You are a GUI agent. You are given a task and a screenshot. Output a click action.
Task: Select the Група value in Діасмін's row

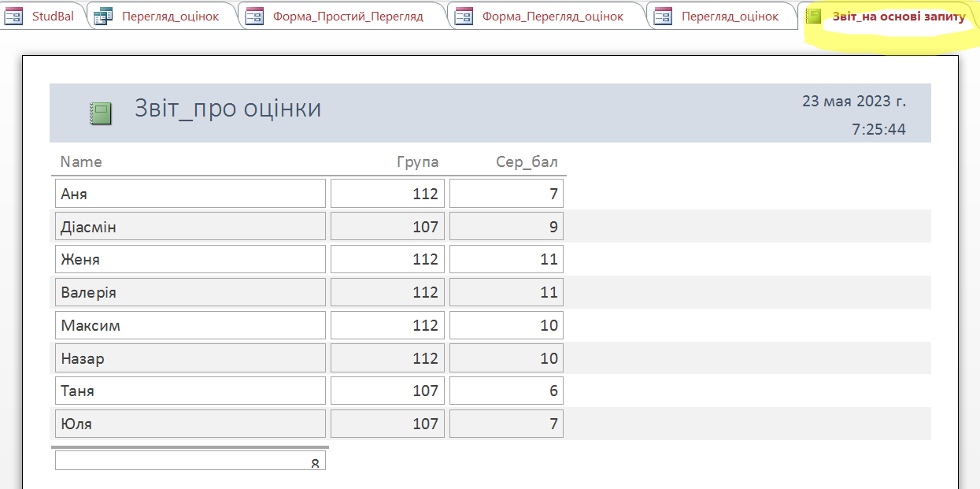[x=387, y=227]
